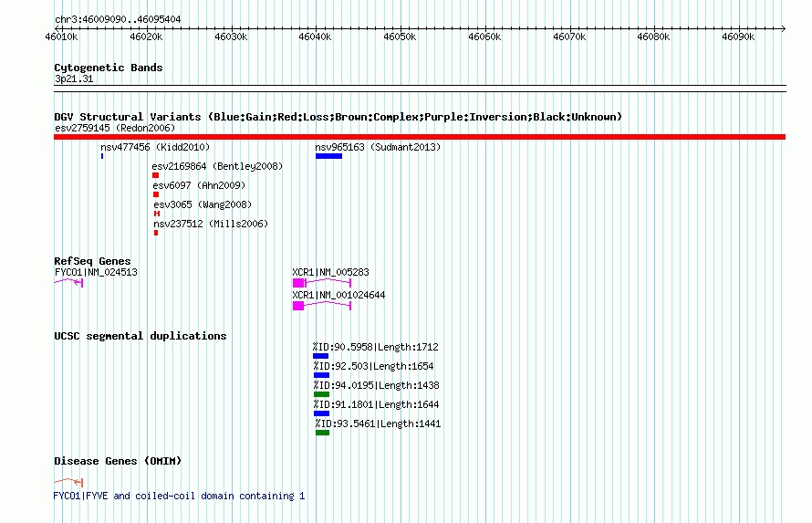
Task: Select blue bar under %ID:92.503
Action: click(321, 375)
